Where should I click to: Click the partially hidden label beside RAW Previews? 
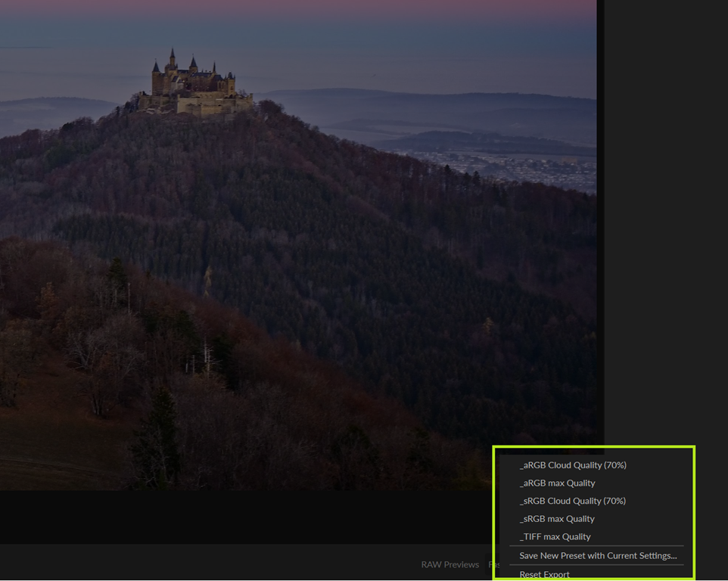click(493, 564)
